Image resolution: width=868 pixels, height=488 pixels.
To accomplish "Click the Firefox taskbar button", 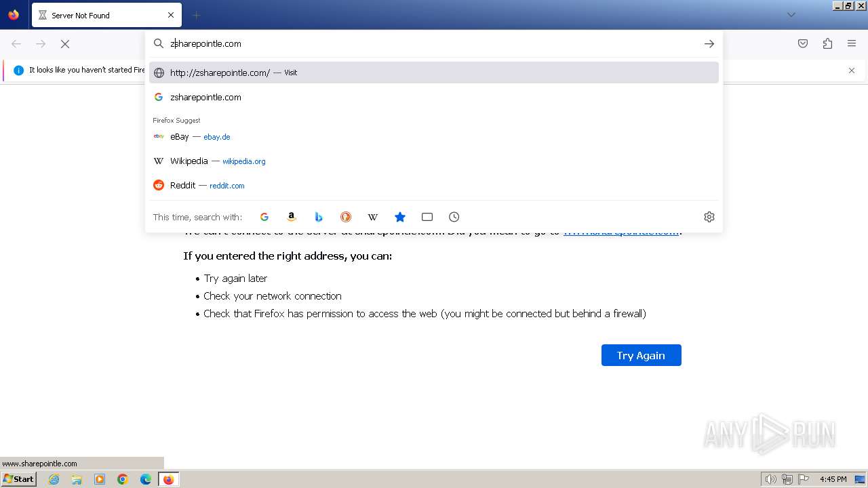I will (168, 479).
